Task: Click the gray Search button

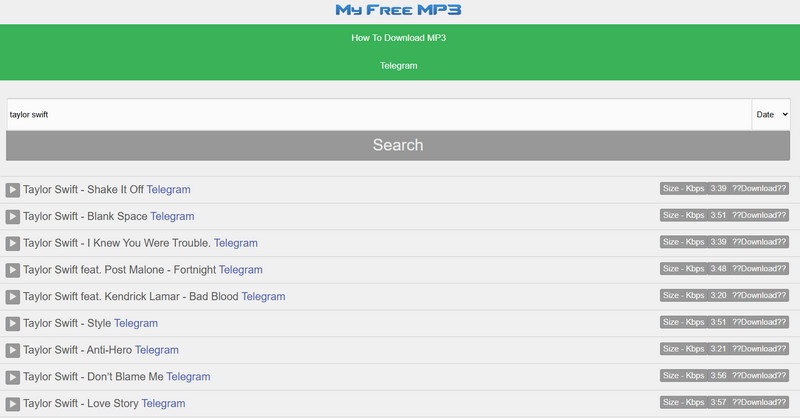Action: (x=398, y=145)
